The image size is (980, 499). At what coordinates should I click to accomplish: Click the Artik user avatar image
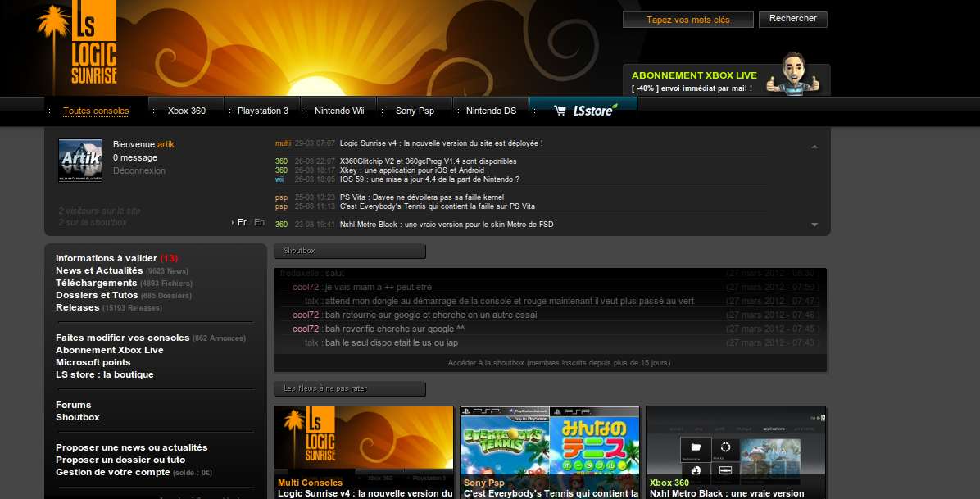pos(80,160)
